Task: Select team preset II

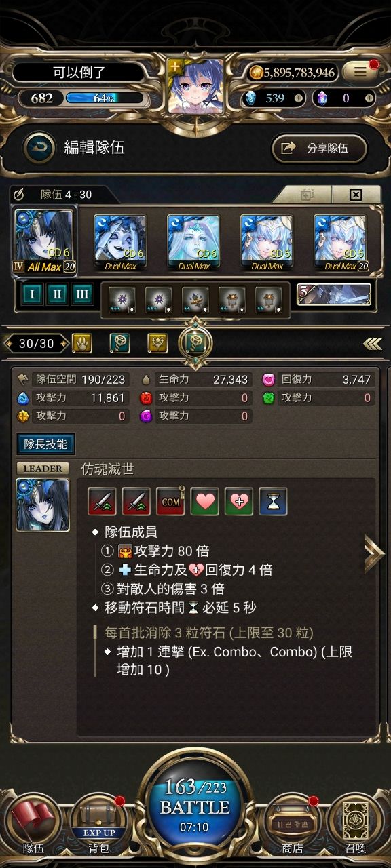Action: [x=57, y=296]
